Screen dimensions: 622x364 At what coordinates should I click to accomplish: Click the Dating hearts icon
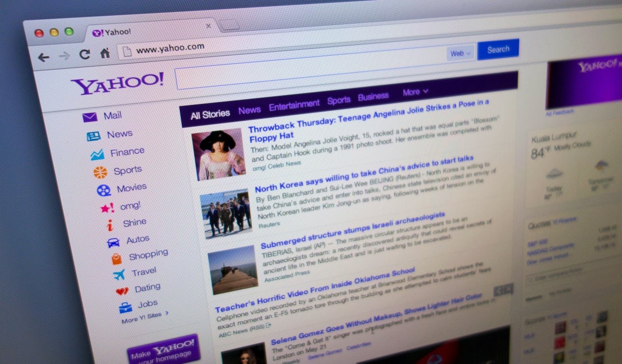click(122, 291)
